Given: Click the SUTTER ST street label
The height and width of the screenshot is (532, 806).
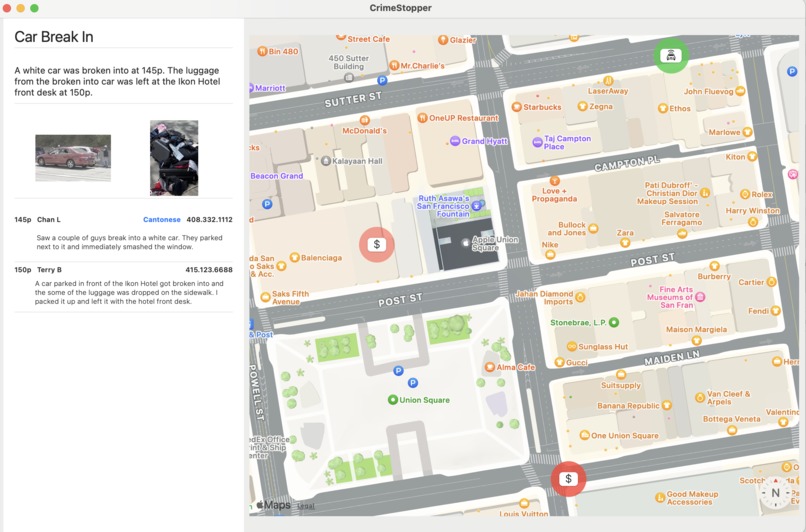Looking at the screenshot, I should (x=353, y=99).
